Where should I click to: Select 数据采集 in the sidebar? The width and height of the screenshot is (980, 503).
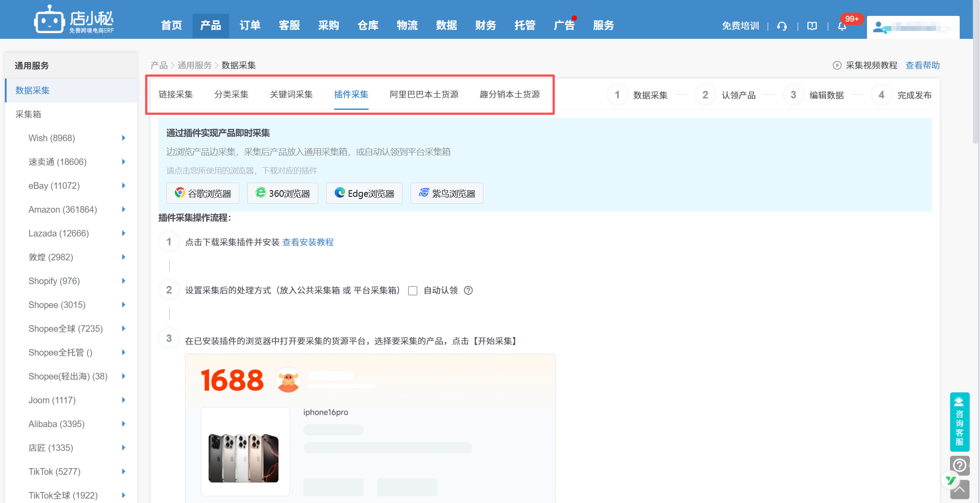pos(71,90)
